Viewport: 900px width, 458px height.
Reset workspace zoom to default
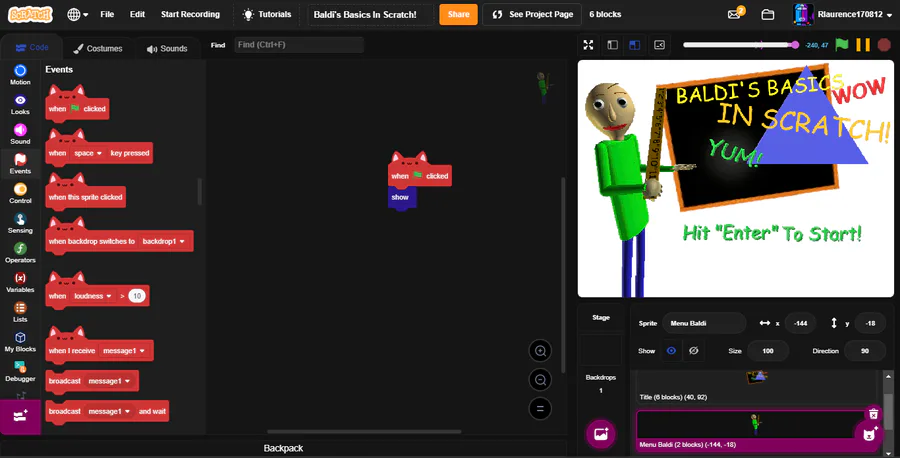point(540,409)
